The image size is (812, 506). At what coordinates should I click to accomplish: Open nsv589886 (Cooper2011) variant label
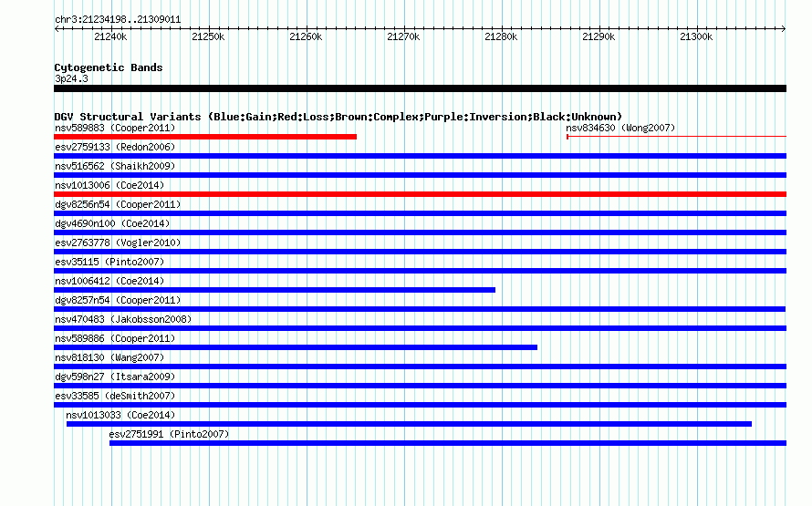115,338
